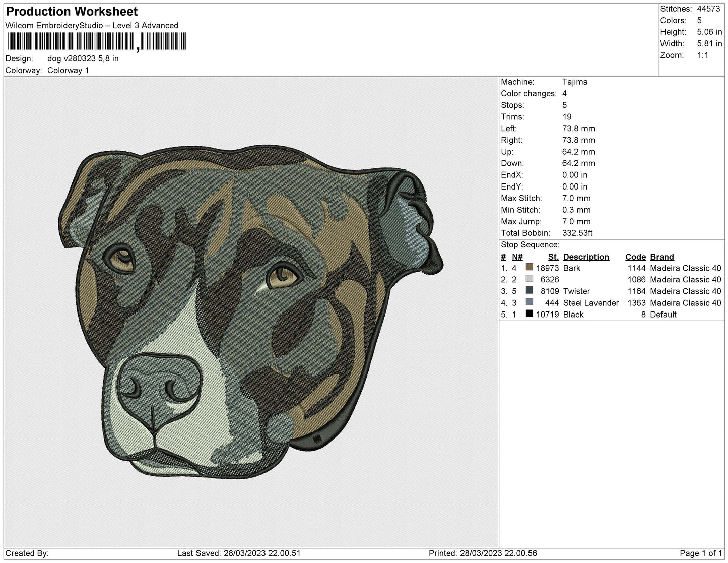Viewport: 728px width, 563px height.
Task: Click the 'Bark' description text
Action: [x=572, y=268]
